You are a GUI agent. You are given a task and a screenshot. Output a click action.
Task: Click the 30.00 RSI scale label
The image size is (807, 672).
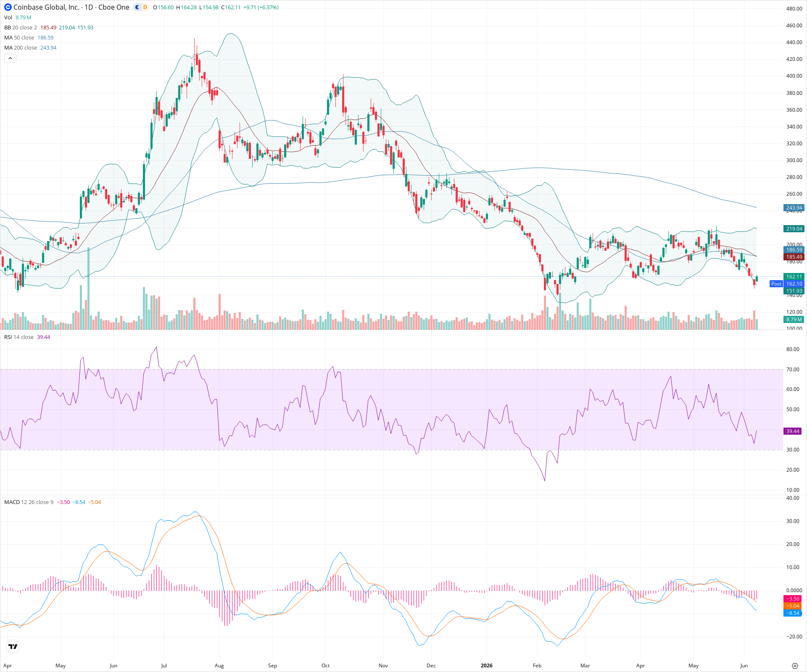point(793,450)
